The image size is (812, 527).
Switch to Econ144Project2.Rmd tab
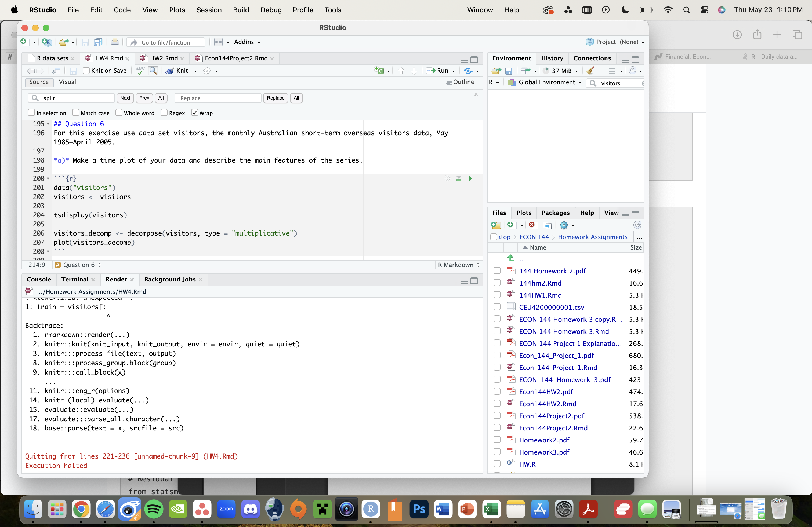pyautogui.click(x=236, y=58)
